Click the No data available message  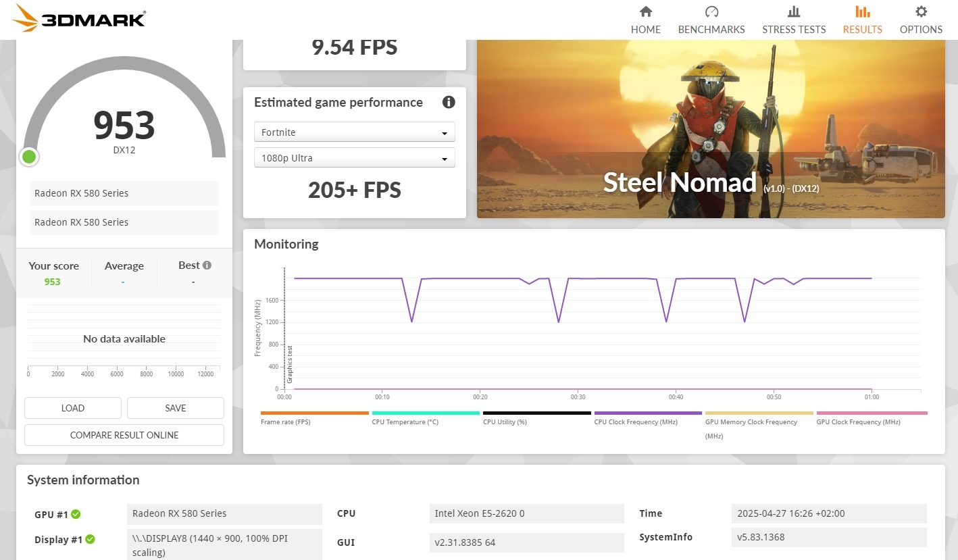pyautogui.click(x=124, y=339)
